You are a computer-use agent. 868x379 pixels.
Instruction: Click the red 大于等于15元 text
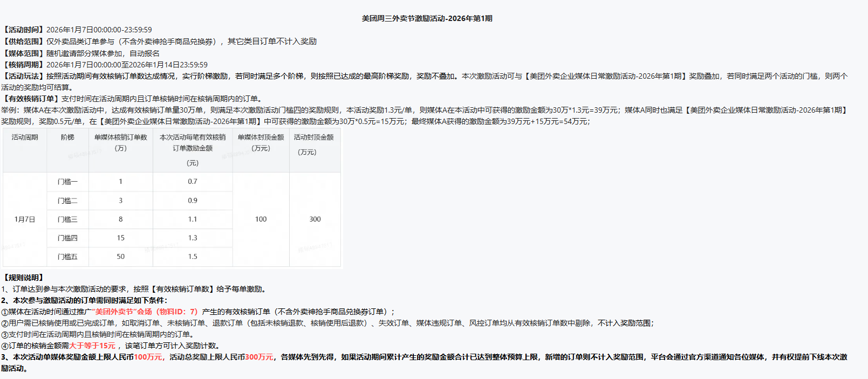point(92,346)
